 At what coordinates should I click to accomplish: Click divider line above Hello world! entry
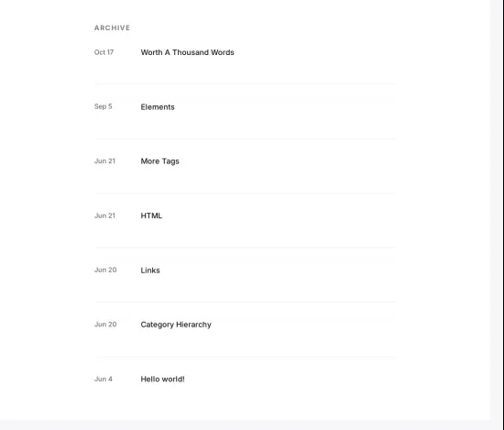point(246,357)
